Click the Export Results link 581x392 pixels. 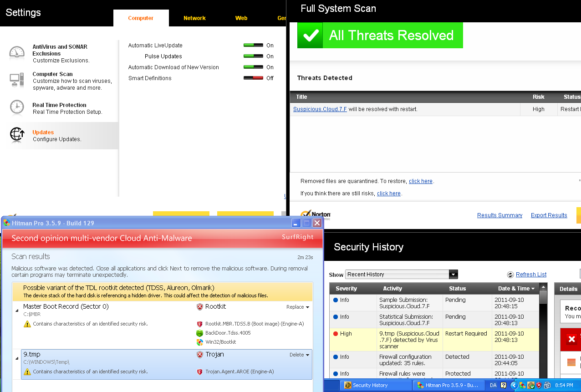tap(549, 215)
